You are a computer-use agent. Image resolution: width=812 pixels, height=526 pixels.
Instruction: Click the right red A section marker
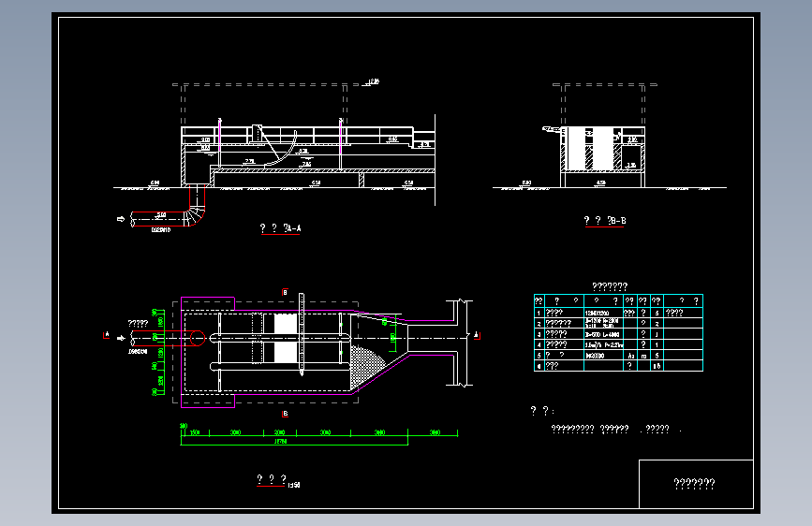(477, 335)
